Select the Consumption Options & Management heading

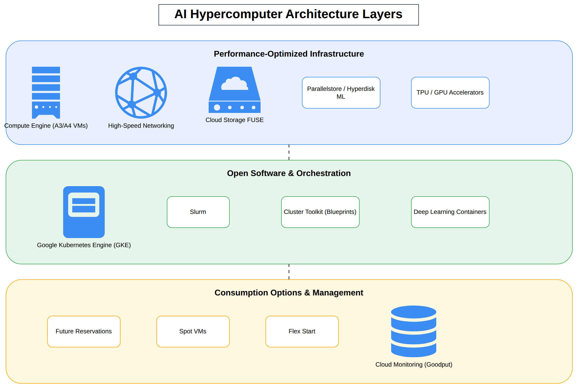pos(289,293)
